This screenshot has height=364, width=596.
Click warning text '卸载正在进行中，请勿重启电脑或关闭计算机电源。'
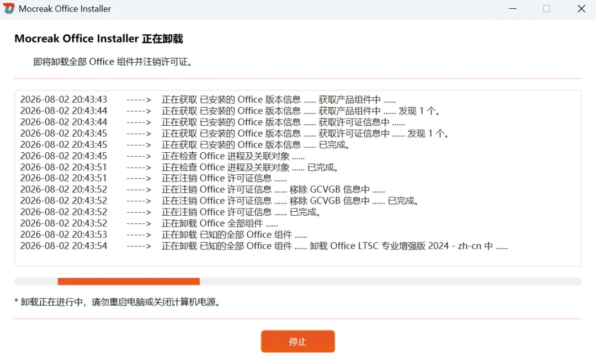[118, 302]
